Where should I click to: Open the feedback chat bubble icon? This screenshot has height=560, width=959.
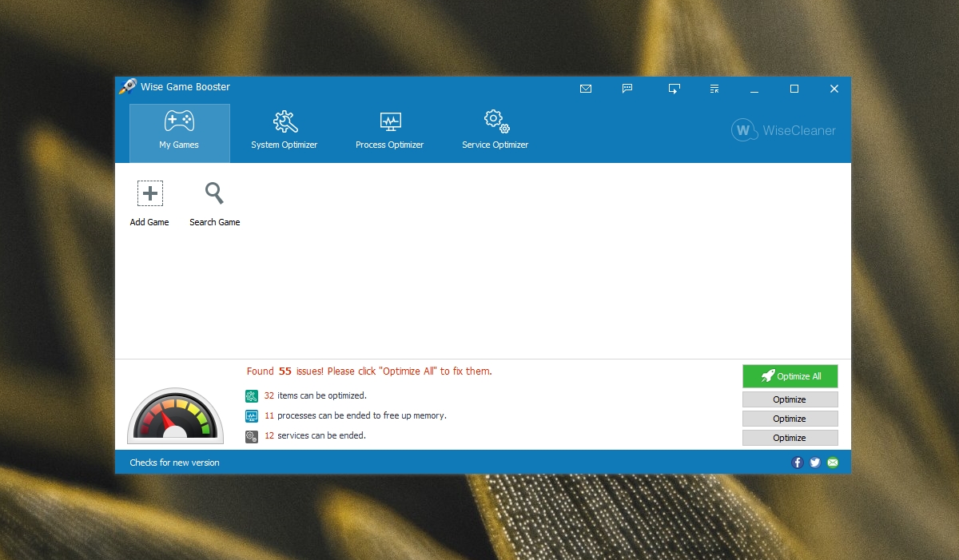(628, 89)
